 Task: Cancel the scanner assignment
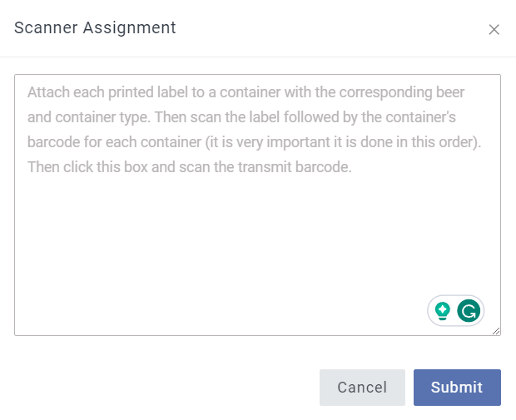(362, 388)
